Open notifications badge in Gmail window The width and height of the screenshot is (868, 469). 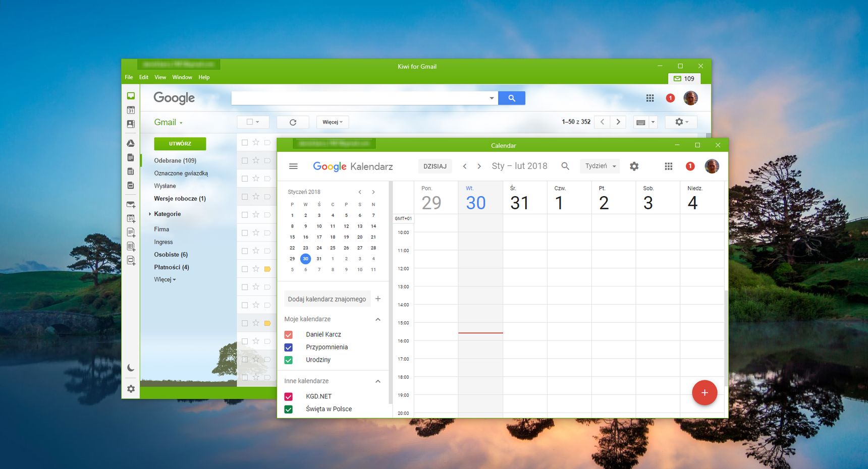[670, 98]
